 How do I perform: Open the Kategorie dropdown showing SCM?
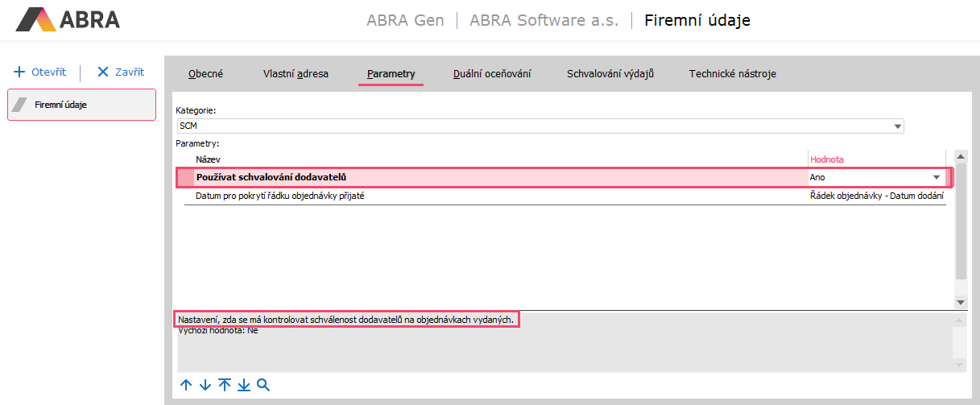click(x=897, y=126)
